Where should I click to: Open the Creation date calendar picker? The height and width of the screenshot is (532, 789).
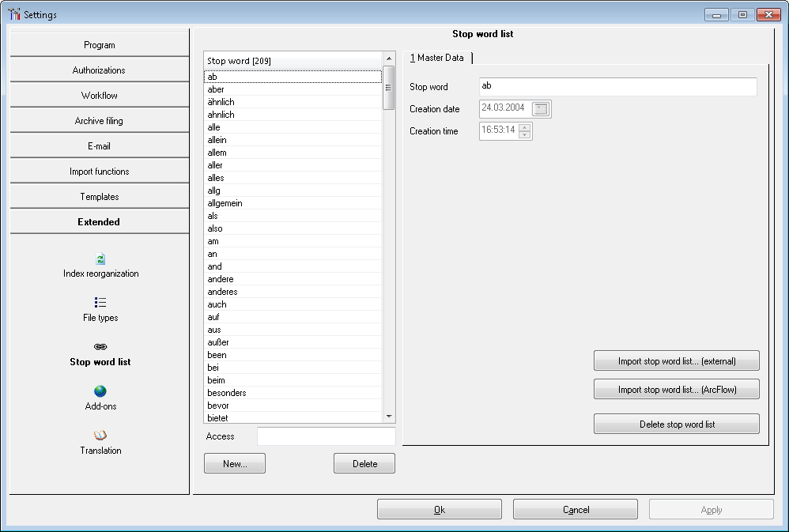[541, 109]
